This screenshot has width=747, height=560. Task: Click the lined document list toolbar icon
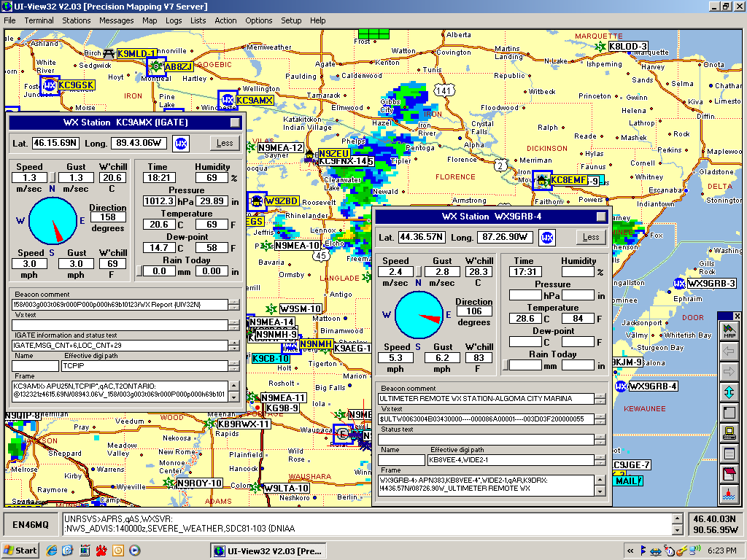point(729,454)
